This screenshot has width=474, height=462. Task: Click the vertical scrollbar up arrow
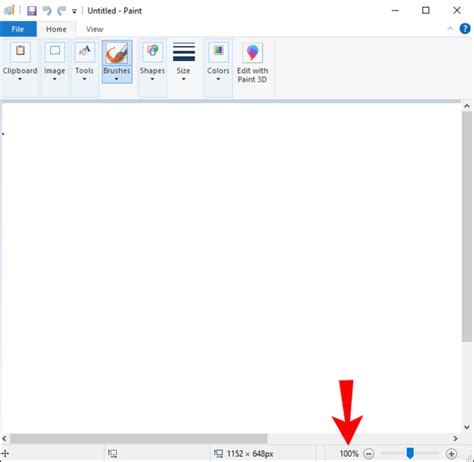tap(467, 106)
